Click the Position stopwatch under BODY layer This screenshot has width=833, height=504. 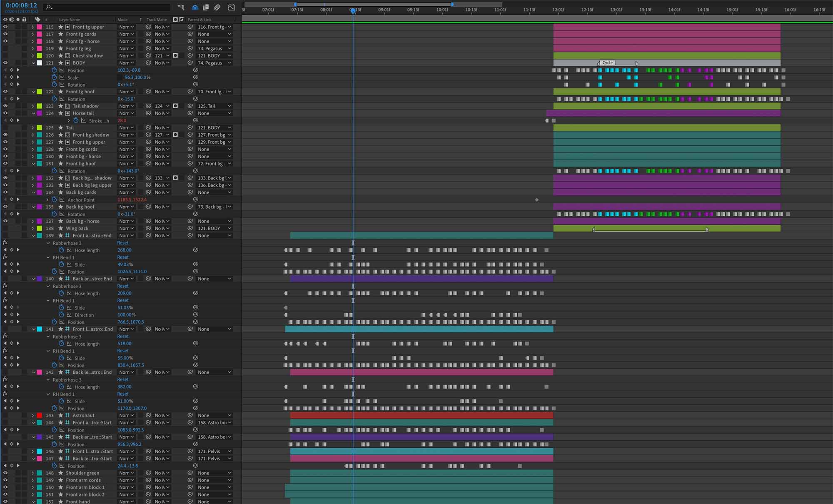pyautogui.click(x=54, y=70)
